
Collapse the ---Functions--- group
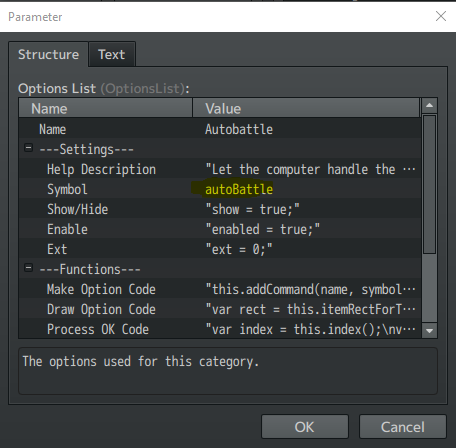click(29, 268)
